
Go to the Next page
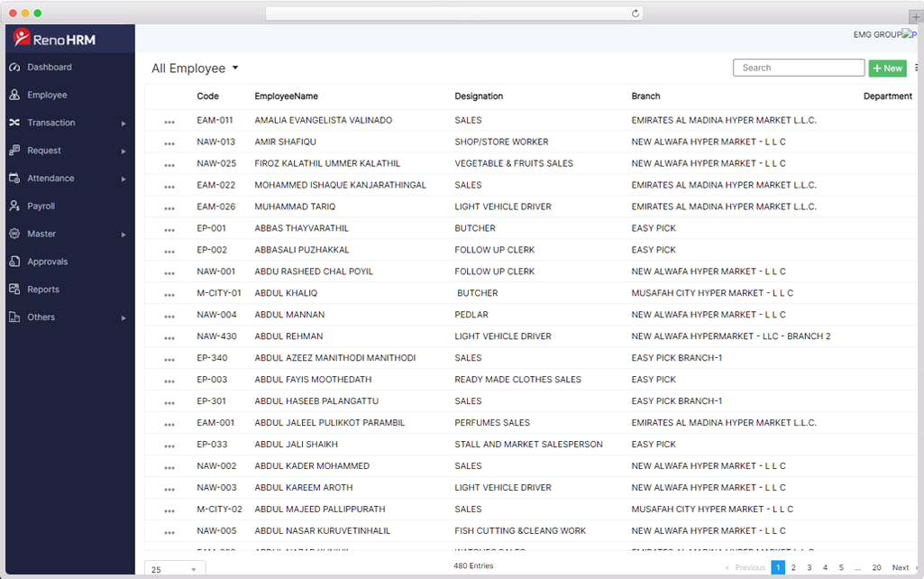click(901, 567)
